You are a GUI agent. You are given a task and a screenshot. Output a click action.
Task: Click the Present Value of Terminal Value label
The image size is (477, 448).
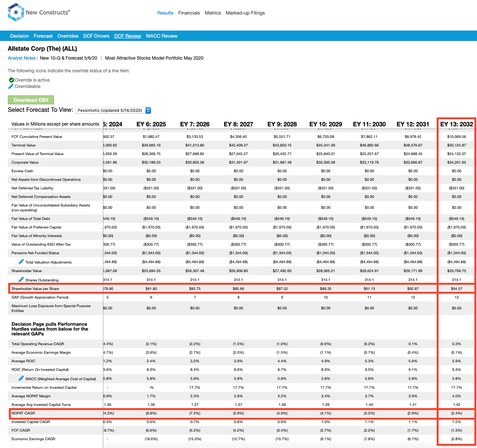coord(38,154)
